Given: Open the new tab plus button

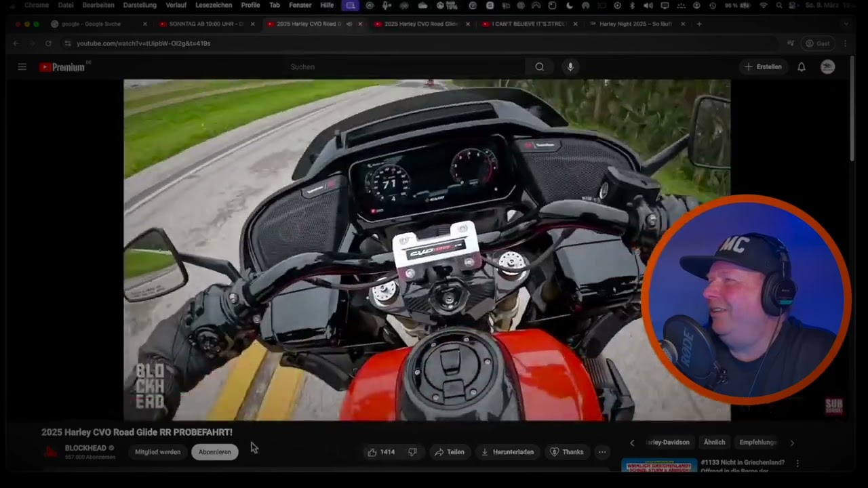Looking at the screenshot, I should [x=699, y=24].
